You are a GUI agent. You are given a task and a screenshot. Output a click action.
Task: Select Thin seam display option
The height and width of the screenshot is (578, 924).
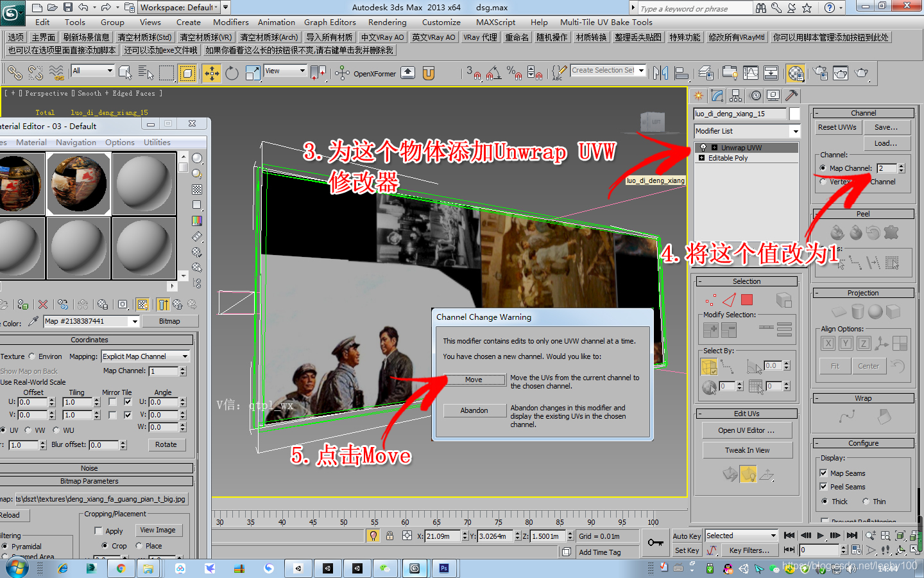tap(866, 502)
